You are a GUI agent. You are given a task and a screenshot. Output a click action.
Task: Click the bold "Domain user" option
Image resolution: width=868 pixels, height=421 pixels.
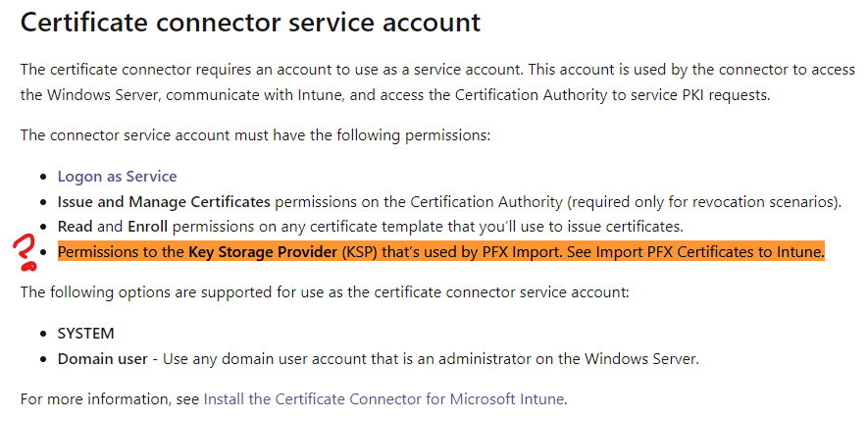(x=103, y=358)
